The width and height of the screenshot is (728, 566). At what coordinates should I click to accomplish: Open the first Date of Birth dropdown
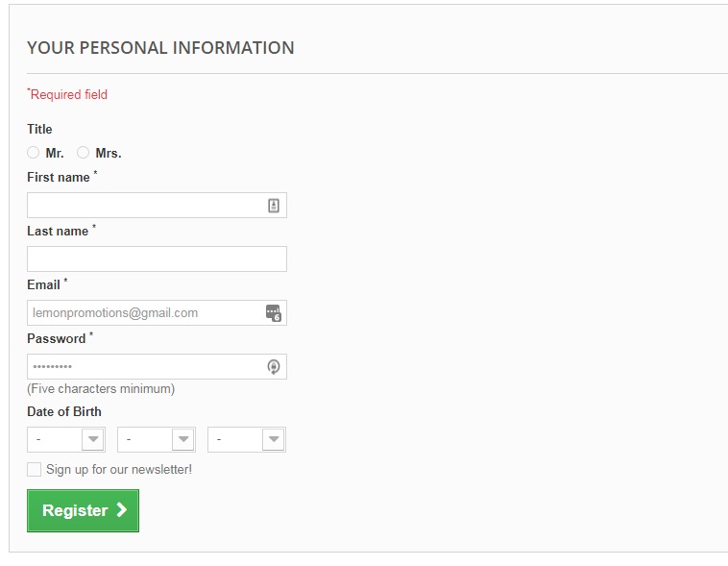coord(65,440)
